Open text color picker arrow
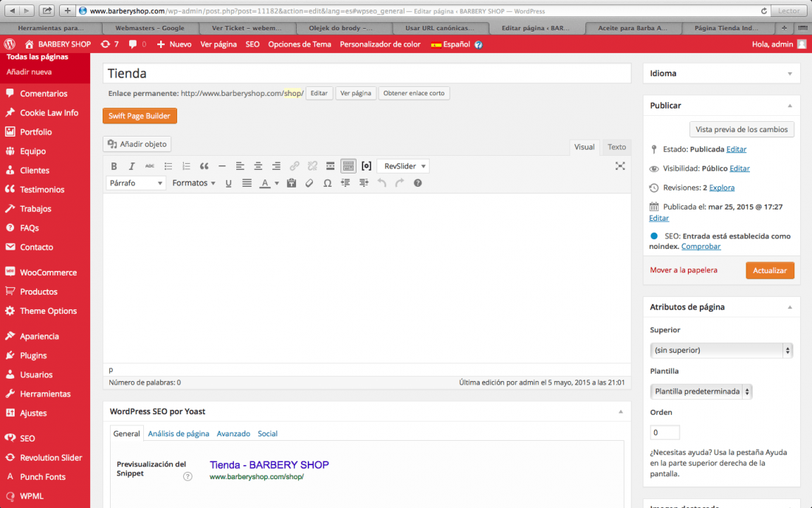 [277, 183]
